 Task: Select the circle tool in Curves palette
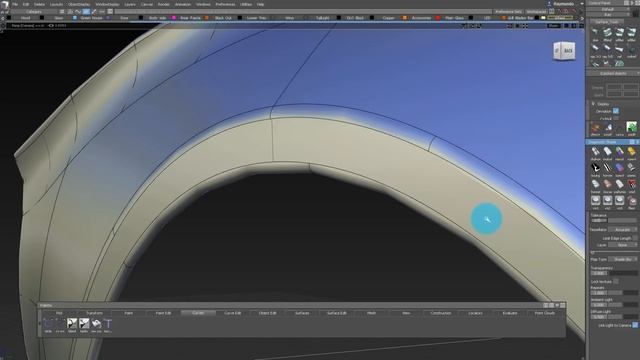48,325
